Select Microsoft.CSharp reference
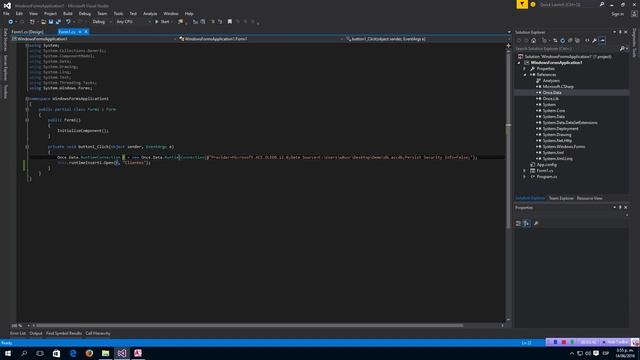The width and height of the screenshot is (640, 360). (x=558, y=87)
